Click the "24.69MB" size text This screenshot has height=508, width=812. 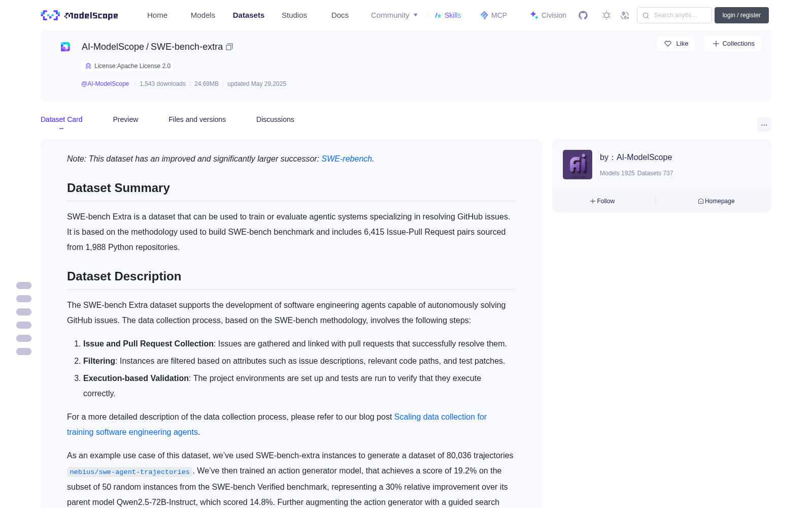pos(207,84)
